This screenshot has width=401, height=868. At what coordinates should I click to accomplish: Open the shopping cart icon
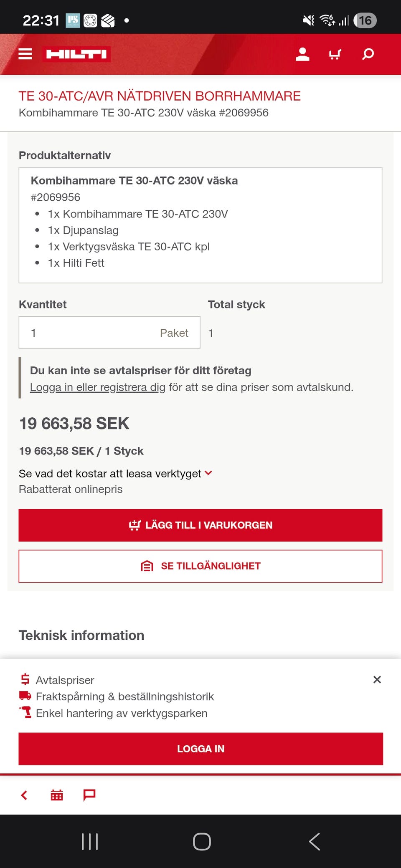[335, 54]
